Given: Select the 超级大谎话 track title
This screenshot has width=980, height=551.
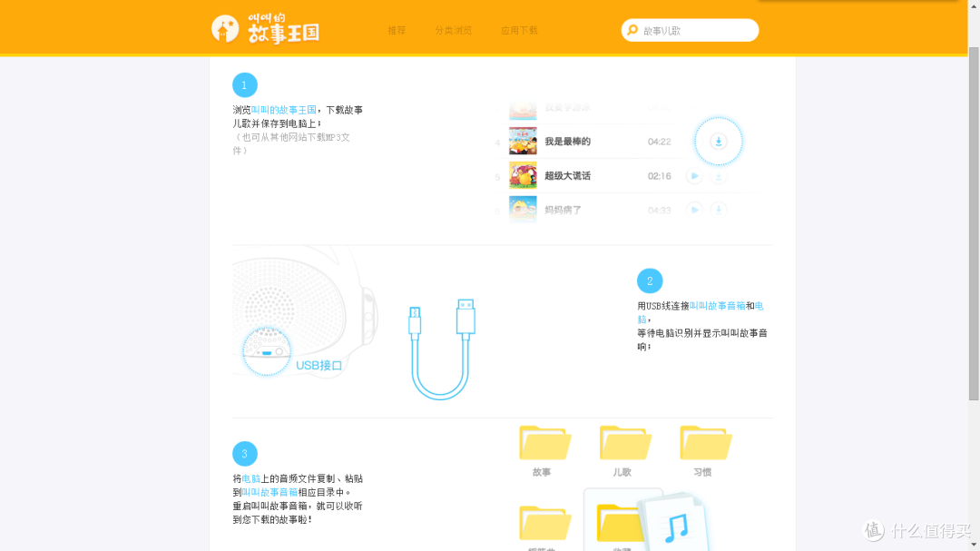Looking at the screenshot, I should point(567,176).
